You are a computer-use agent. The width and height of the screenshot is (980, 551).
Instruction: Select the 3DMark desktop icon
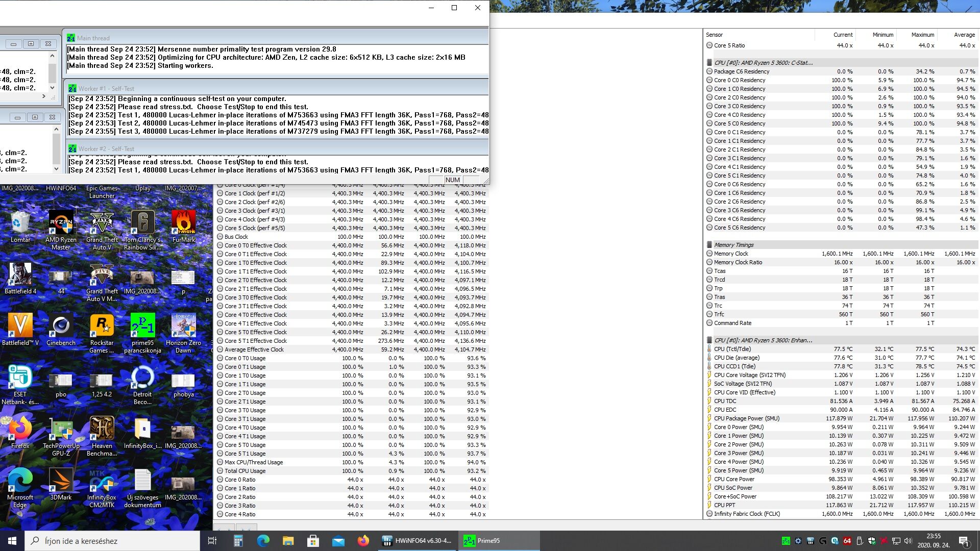(x=61, y=484)
